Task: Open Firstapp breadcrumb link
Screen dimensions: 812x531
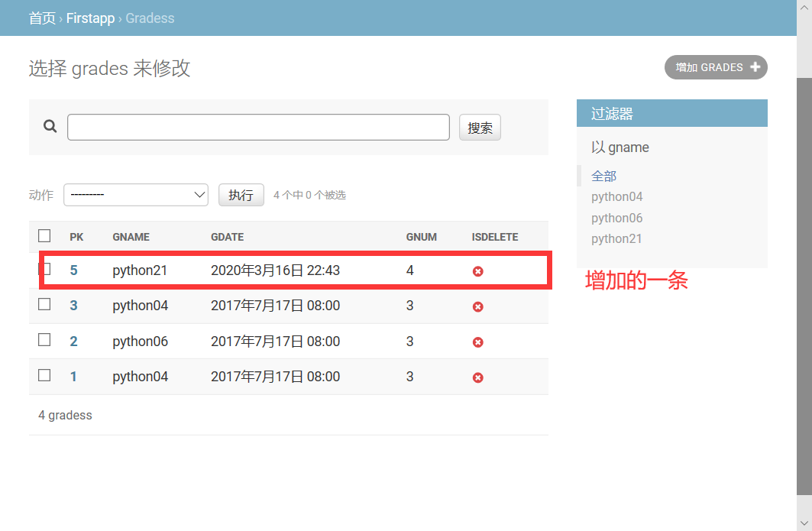Action: 90,18
